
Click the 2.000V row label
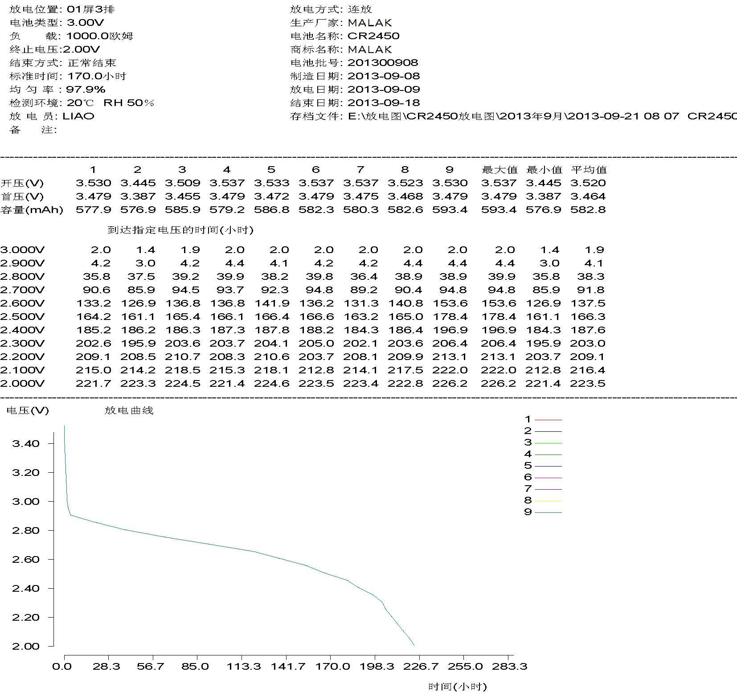pyautogui.click(x=22, y=384)
